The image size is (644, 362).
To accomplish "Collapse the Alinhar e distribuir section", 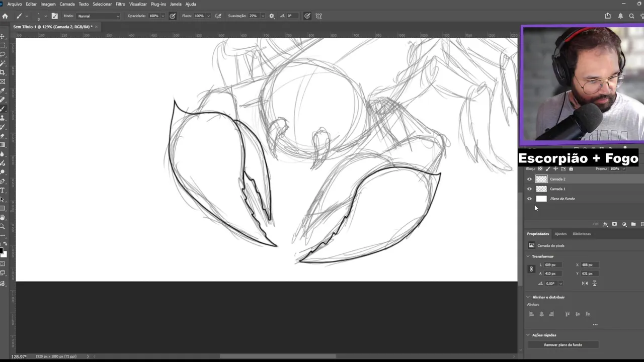I will pos(528,297).
